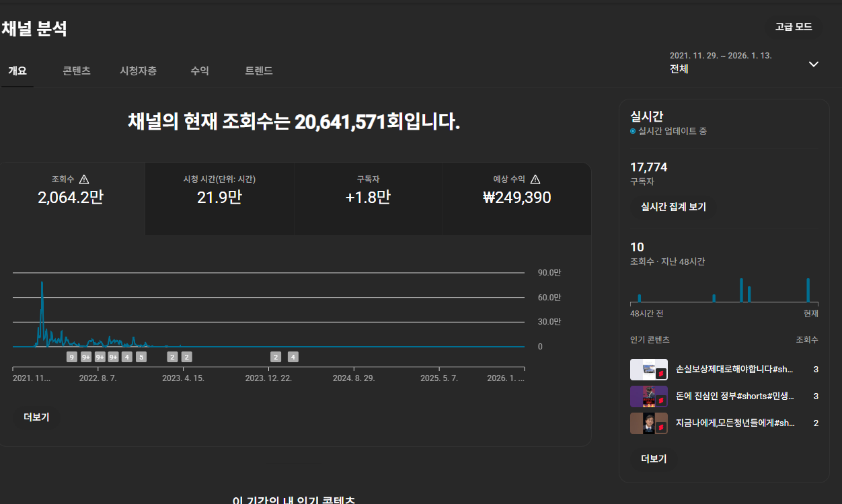The image size is (842, 504).
Task: Go to the 수익 tab
Action: (200, 71)
